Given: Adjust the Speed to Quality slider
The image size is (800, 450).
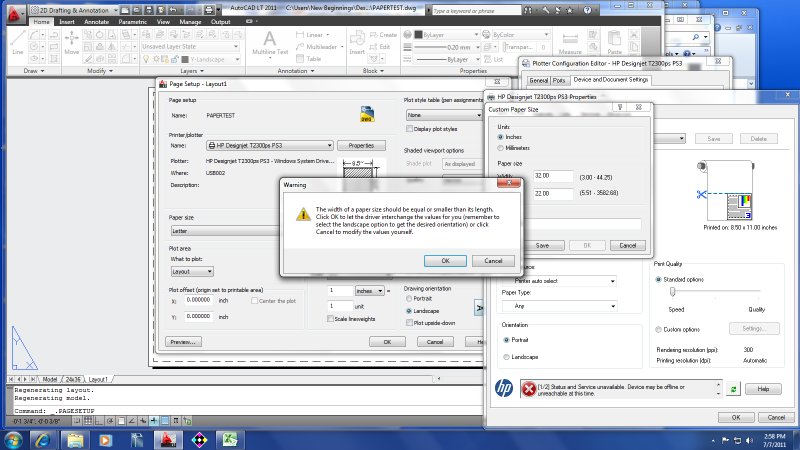Looking at the screenshot, I should pyautogui.click(x=673, y=291).
